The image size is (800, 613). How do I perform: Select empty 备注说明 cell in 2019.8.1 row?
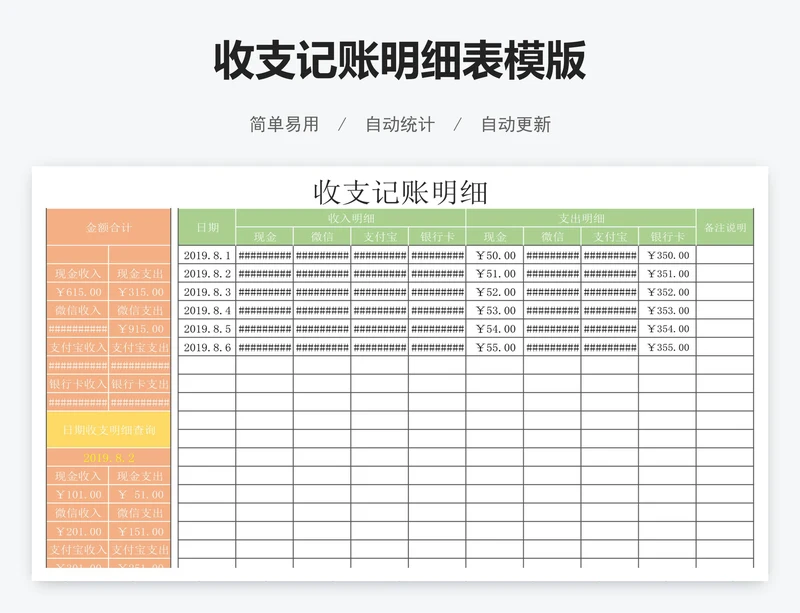click(x=725, y=255)
